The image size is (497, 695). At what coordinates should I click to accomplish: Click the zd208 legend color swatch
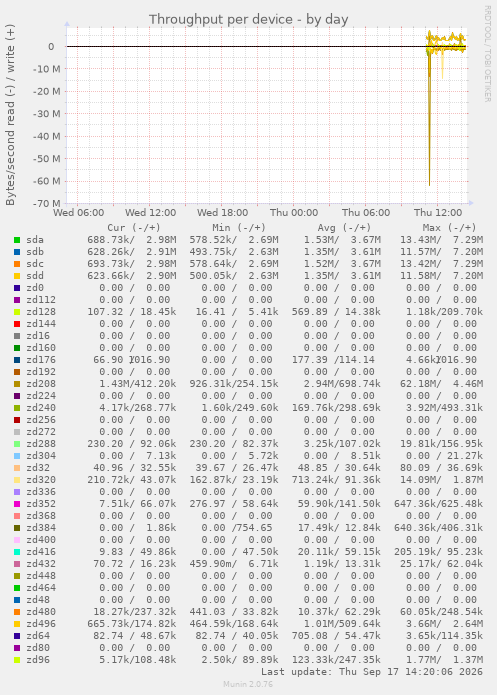click(17, 384)
